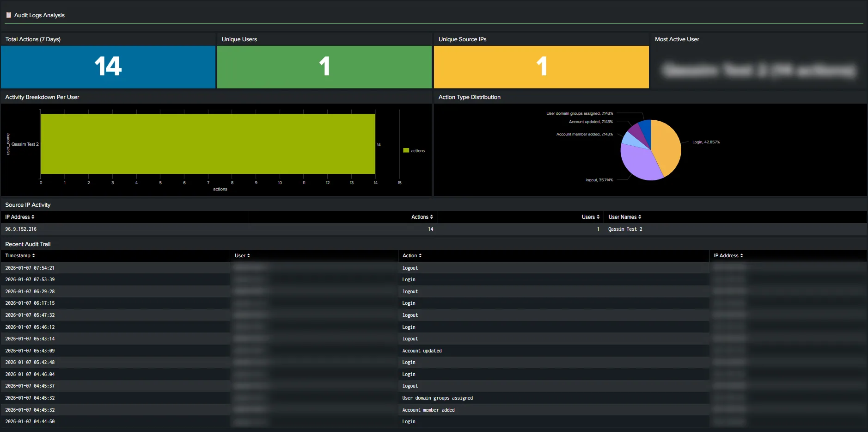
Task: Sort by the Users count column
Action: tap(590, 217)
